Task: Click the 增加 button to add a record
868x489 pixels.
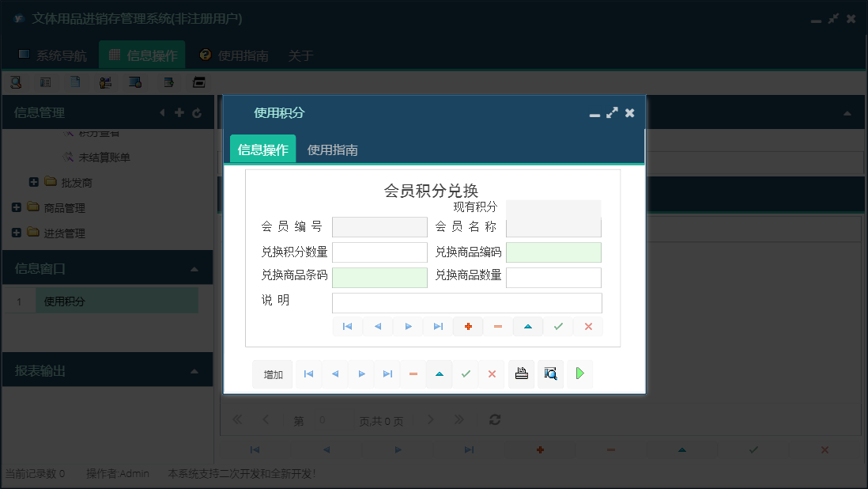Action: pyautogui.click(x=272, y=373)
